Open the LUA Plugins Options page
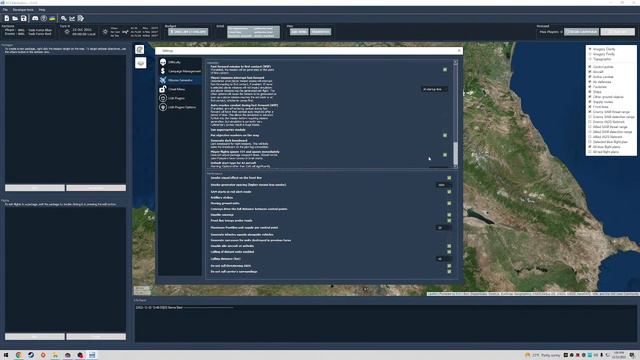This screenshot has width=640, height=360. (x=180, y=107)
